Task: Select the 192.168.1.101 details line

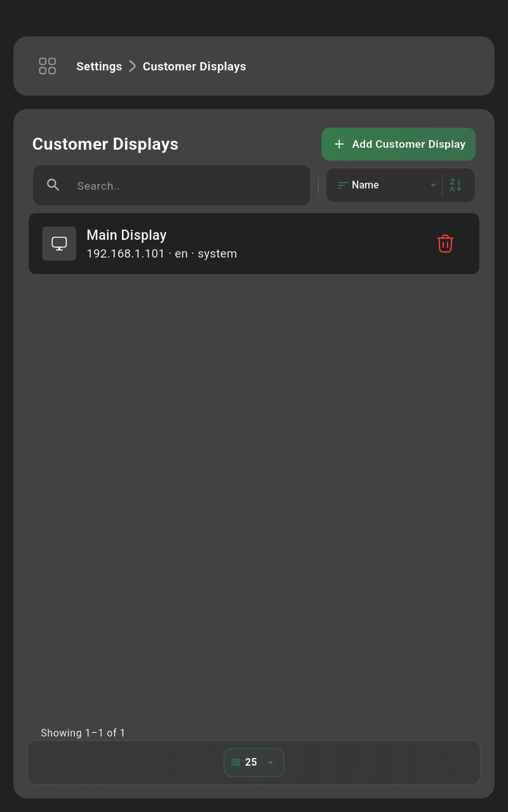Action: point(162,254)
